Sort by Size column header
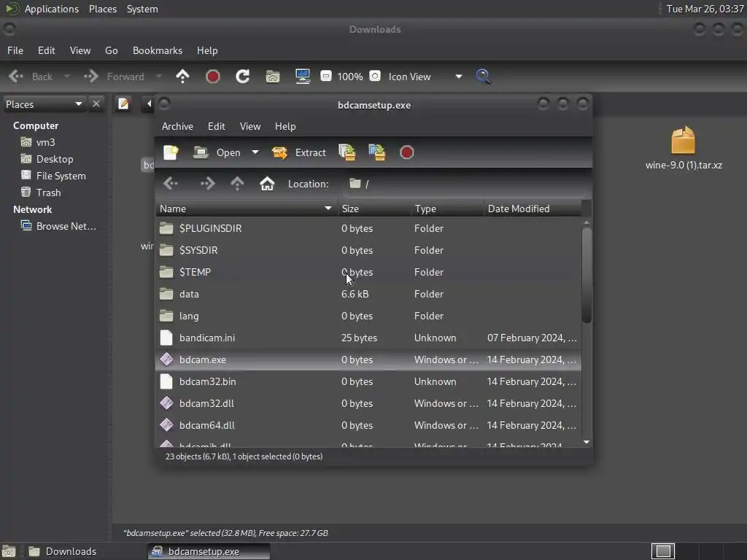The image size is (747, 560). click(374, 209)
